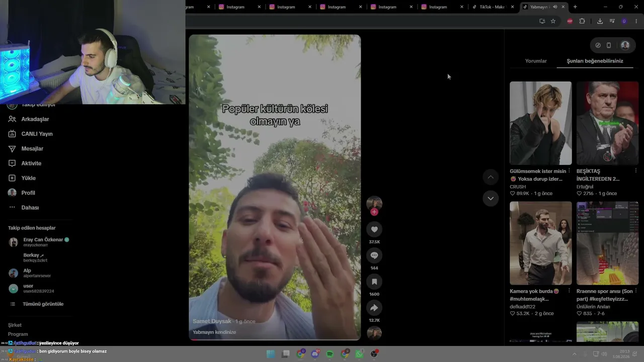Mute the Yabmayın tab audio icon
Viewport: 644px width, 362px height.
click(555, 7)
